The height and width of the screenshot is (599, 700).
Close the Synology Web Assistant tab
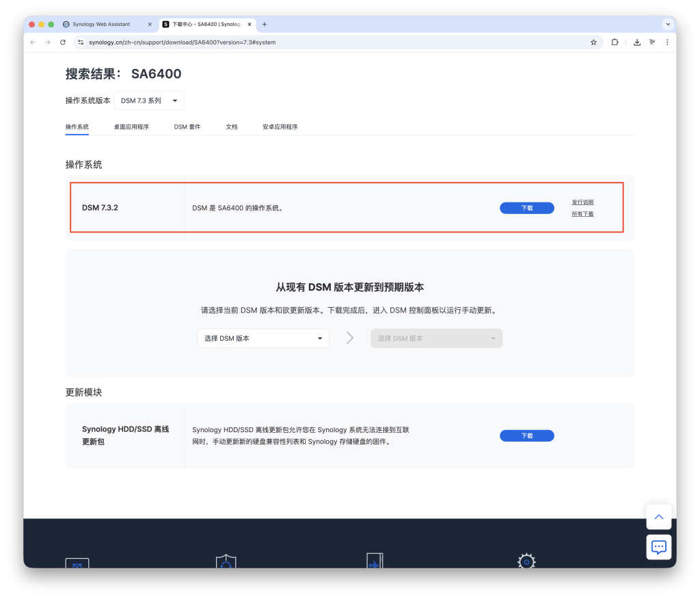click(150, 25)
